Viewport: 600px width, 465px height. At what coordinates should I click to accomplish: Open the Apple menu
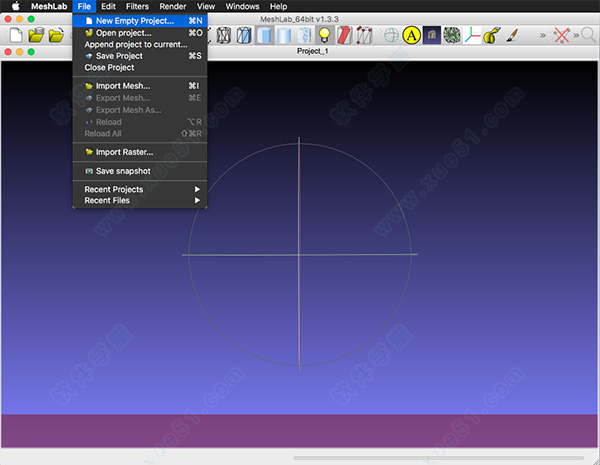15,6
